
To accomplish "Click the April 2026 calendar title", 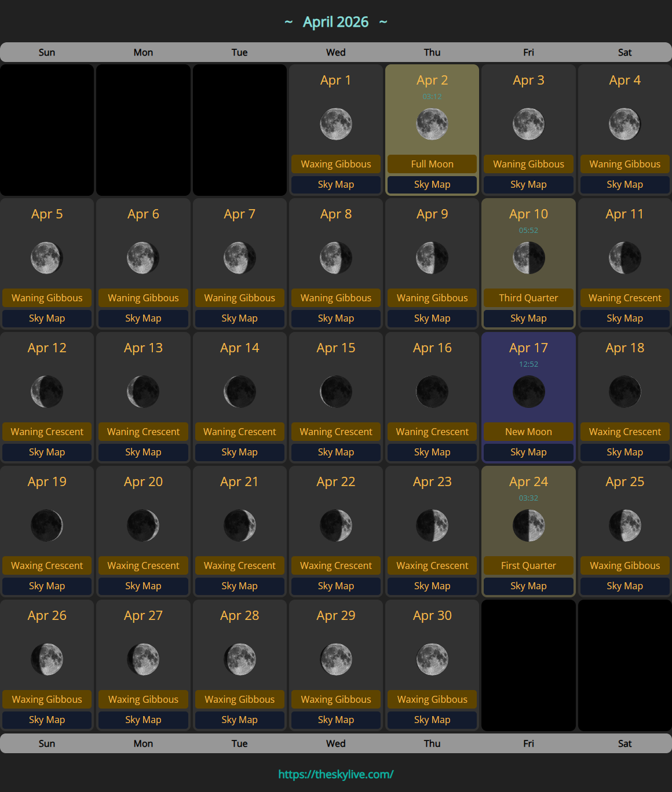I will pyautogui.click(x=335, y=21).
